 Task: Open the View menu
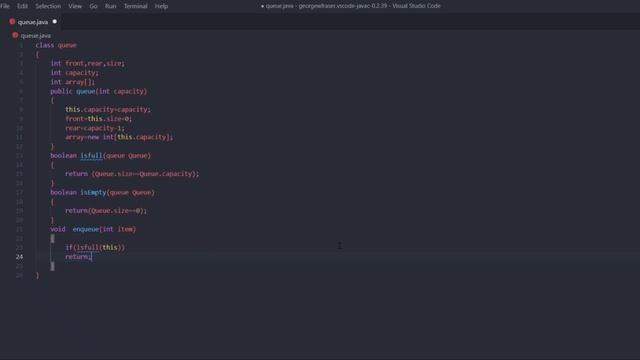(75, 6)
